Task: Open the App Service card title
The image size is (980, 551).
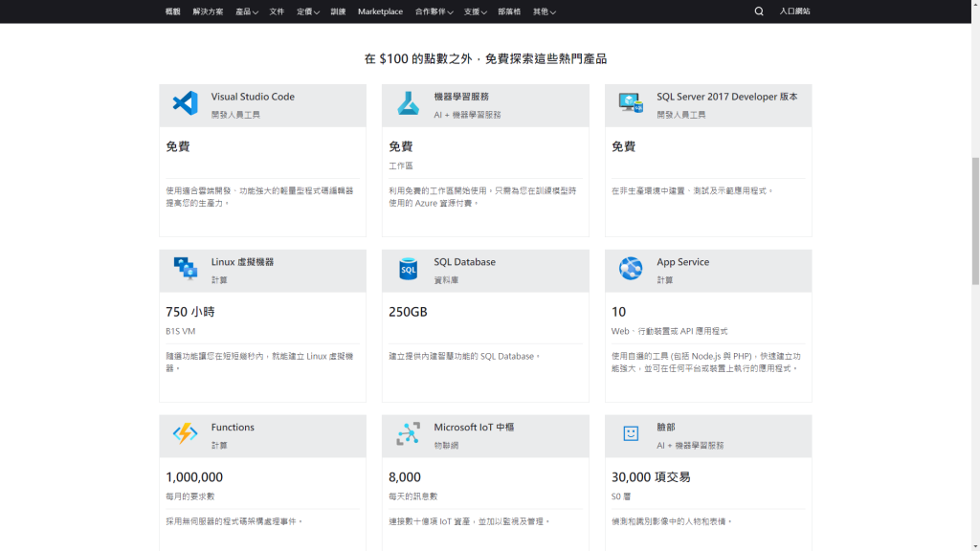Action: point(682,262)
